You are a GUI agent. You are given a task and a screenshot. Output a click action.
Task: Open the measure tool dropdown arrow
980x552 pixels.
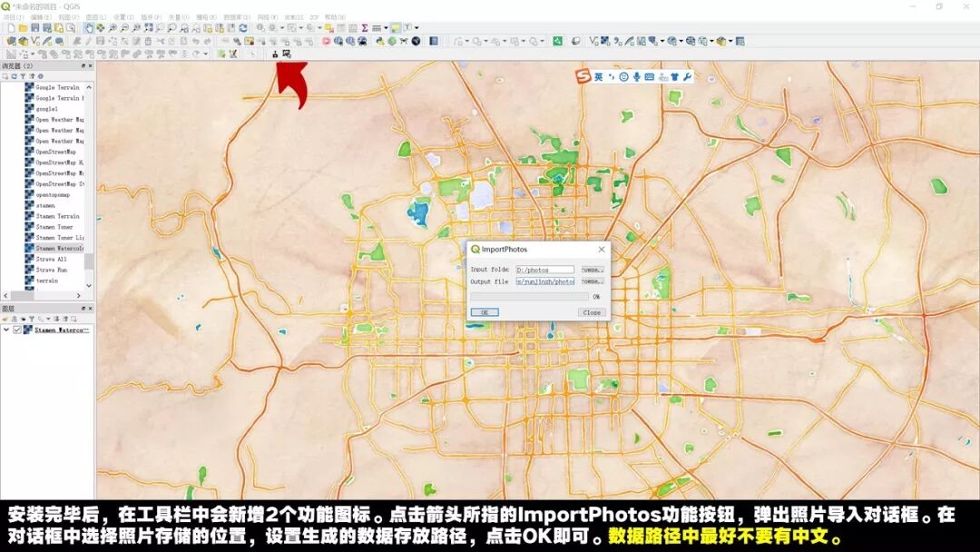[x=386, y=28]
